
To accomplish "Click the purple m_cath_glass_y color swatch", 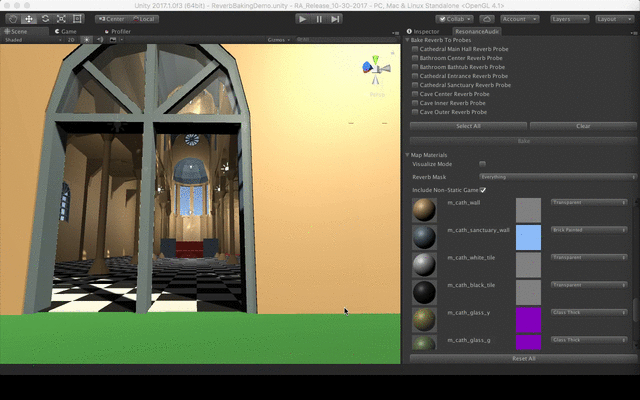I will point(529,320).
